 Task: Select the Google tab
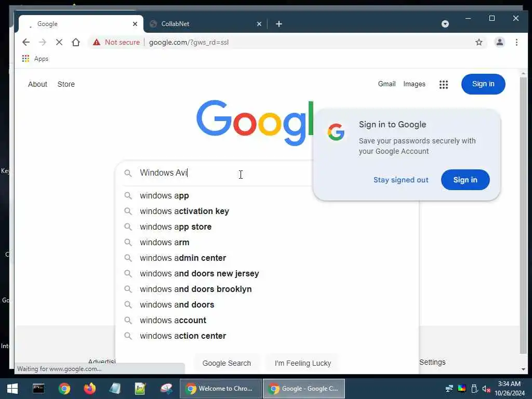pos(81,24)
